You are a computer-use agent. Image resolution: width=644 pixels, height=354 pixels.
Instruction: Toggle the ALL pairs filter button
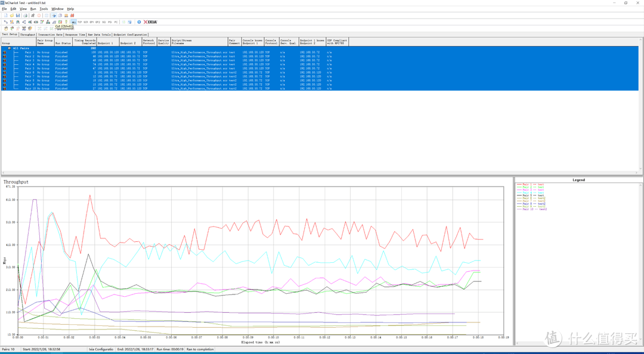coord(73,22)
